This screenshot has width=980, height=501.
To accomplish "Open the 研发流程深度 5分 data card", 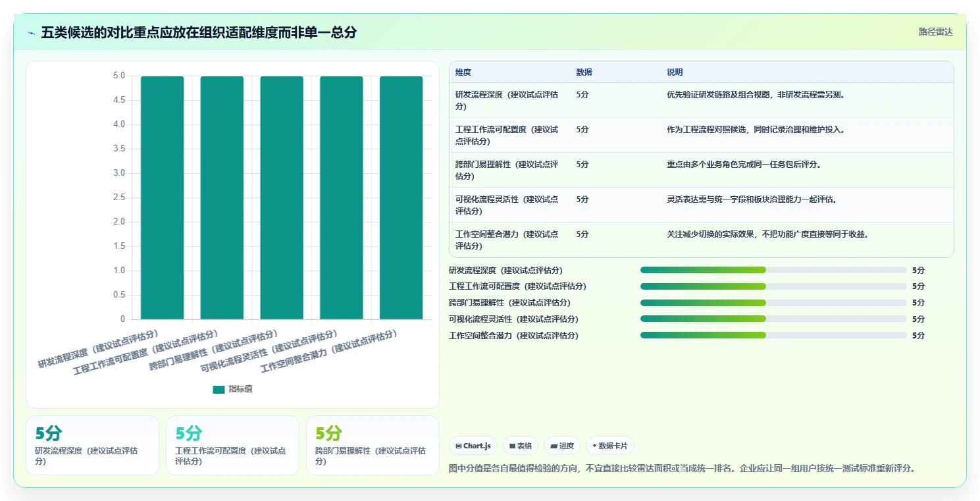I will (93, 445).
